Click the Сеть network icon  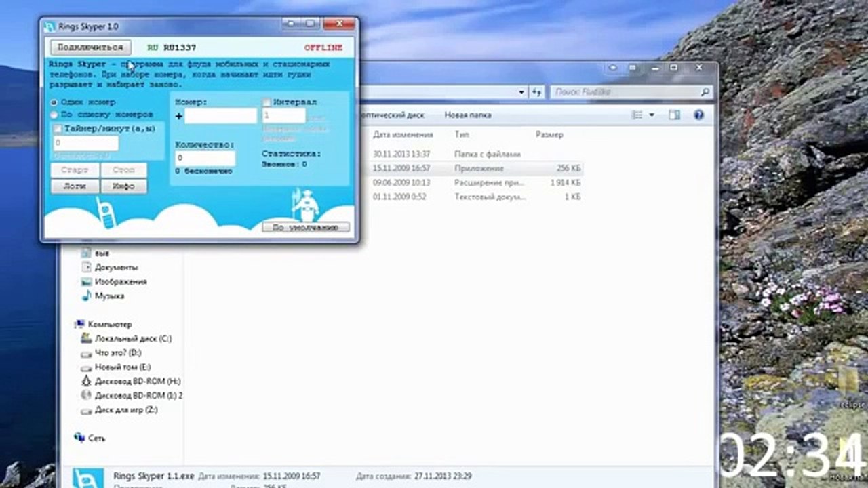point(80,439)
